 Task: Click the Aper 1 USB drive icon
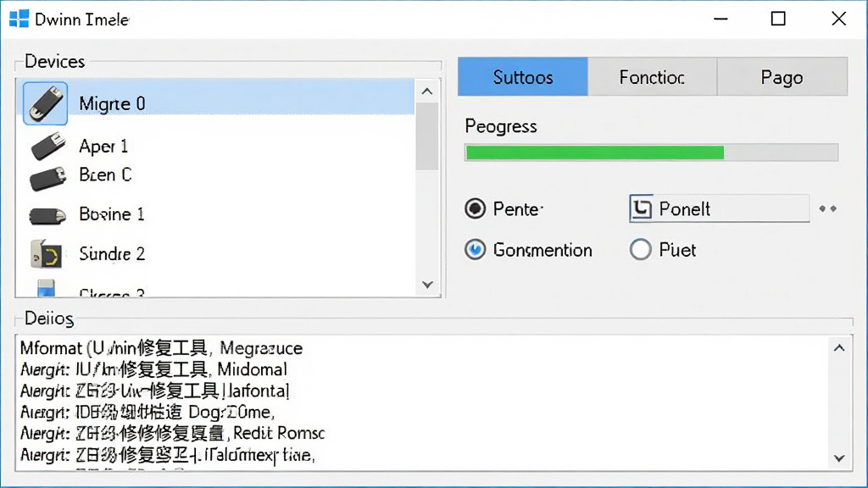[x=48, y=146]
